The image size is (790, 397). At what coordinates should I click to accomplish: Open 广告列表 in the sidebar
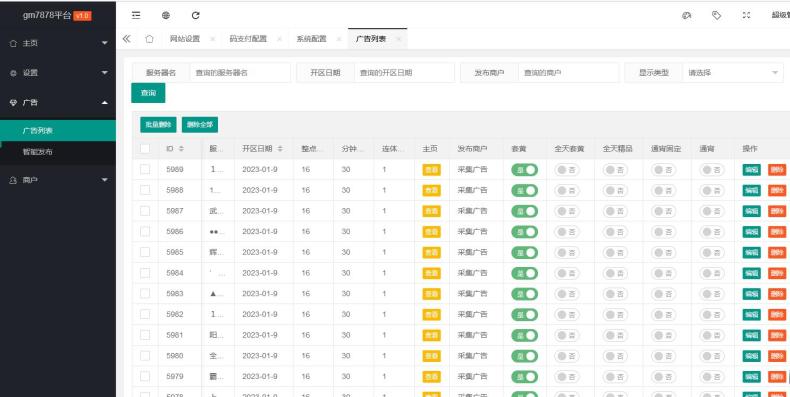point(58,130)
